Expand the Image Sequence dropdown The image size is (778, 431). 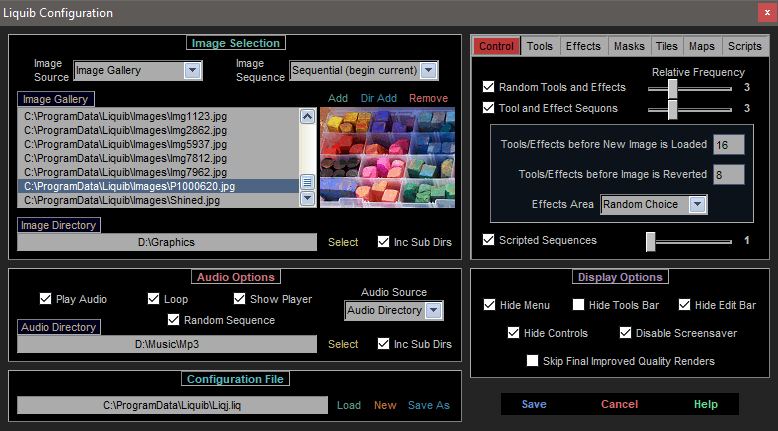tap(429, 70)
